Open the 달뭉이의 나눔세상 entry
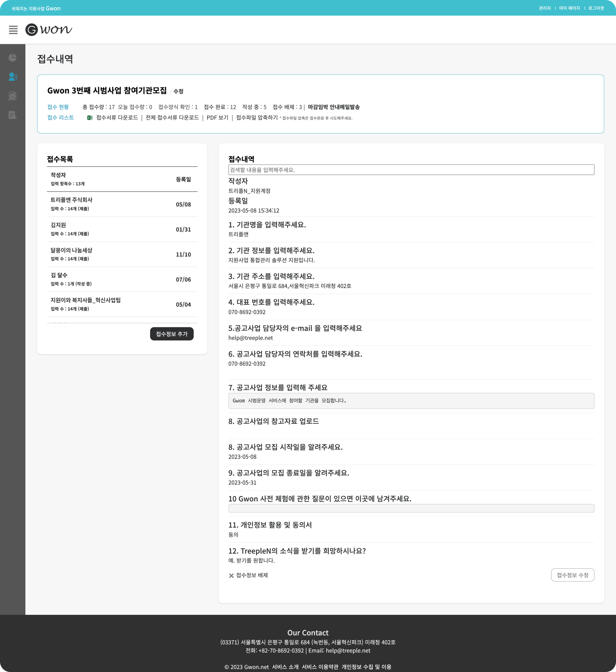This screenshot has width=616, height=672. (122, 254)
